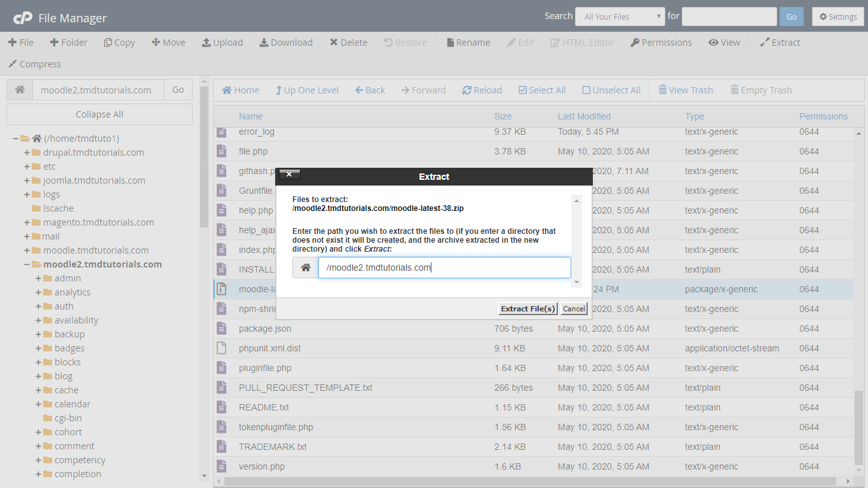Click the Compress tool in toolbar
Image resolution: width=868 pixels, height=488 pixels.
(x=34, y=64)
